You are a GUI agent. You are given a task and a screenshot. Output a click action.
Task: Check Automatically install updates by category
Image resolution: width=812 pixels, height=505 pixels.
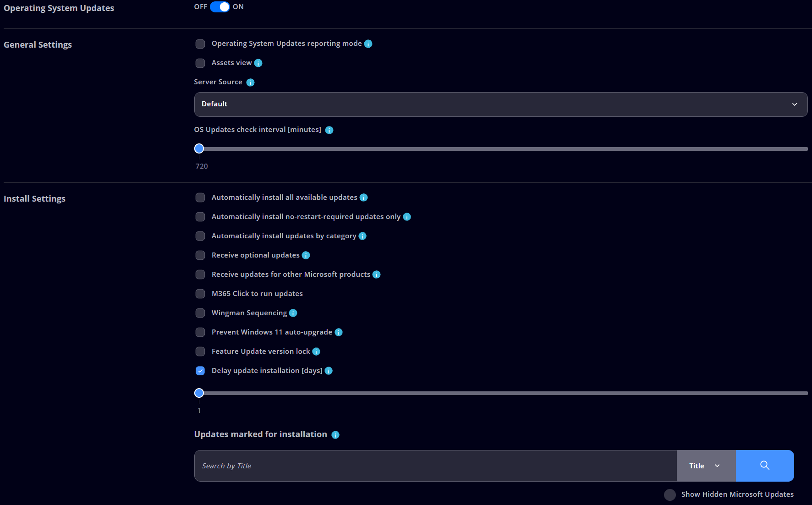click(200, 236)
